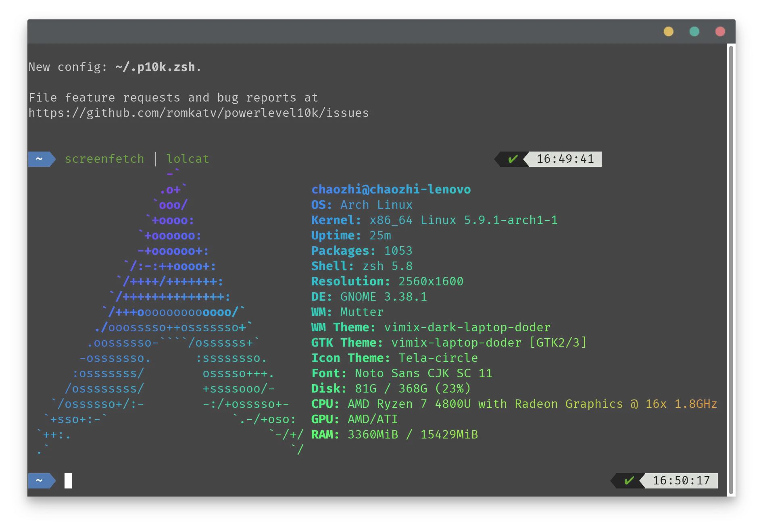
Task: Click the lolcat command text
Action: click(188, 159)
